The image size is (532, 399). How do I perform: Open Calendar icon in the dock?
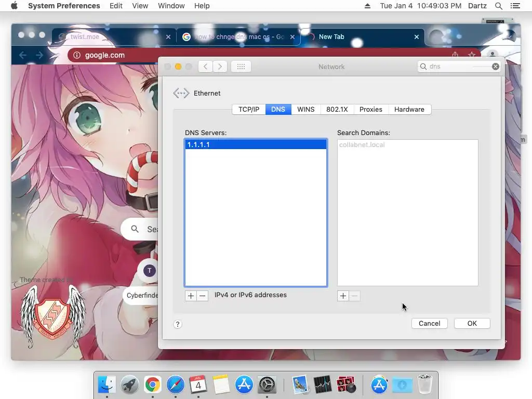pyautogui.click(x=198, y=385)
